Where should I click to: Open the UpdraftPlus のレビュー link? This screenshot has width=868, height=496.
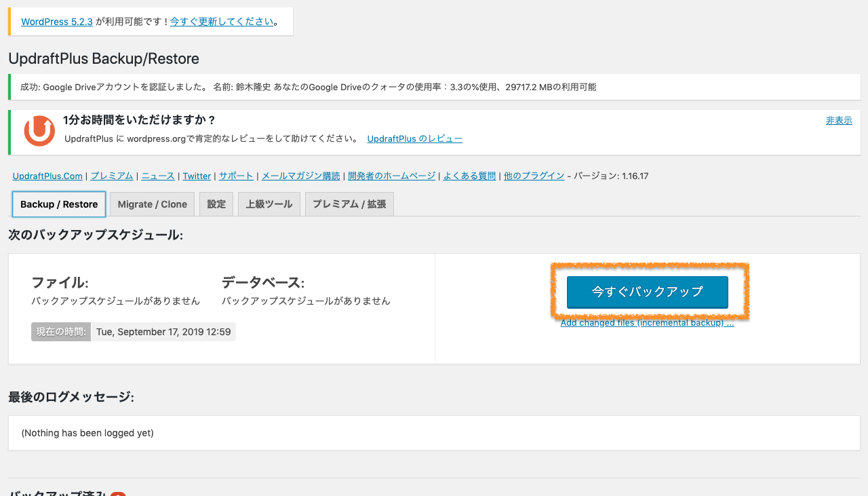(415, 139)
